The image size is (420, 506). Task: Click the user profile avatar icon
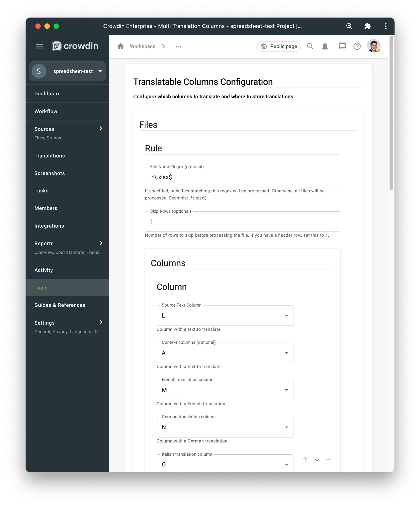[374, 46]
